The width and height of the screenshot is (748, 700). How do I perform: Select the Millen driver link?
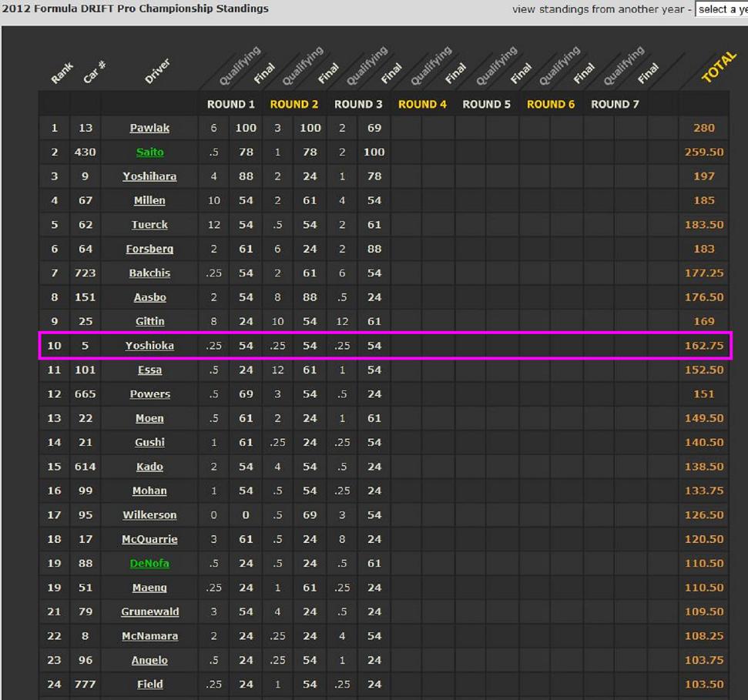[149, 200]
